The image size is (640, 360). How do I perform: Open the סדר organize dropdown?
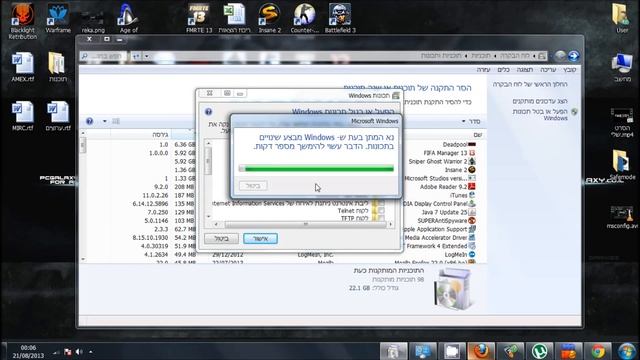point(471,122)
